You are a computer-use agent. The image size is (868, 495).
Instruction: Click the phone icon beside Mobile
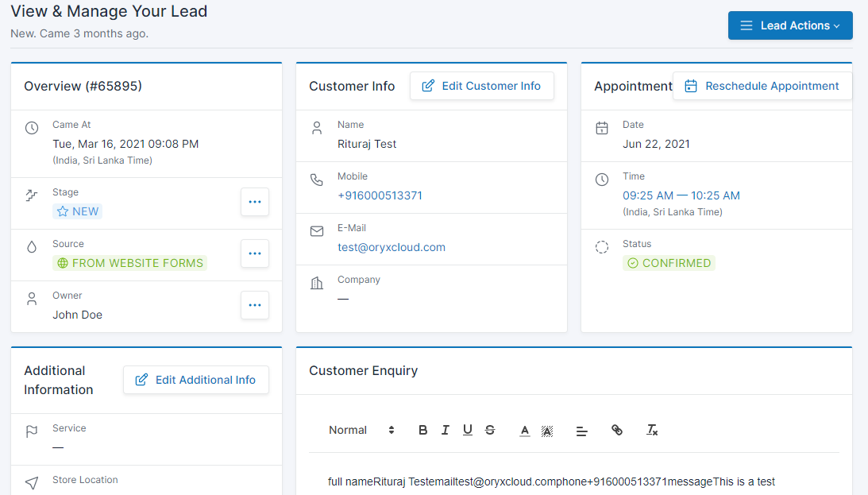point(317,180)
